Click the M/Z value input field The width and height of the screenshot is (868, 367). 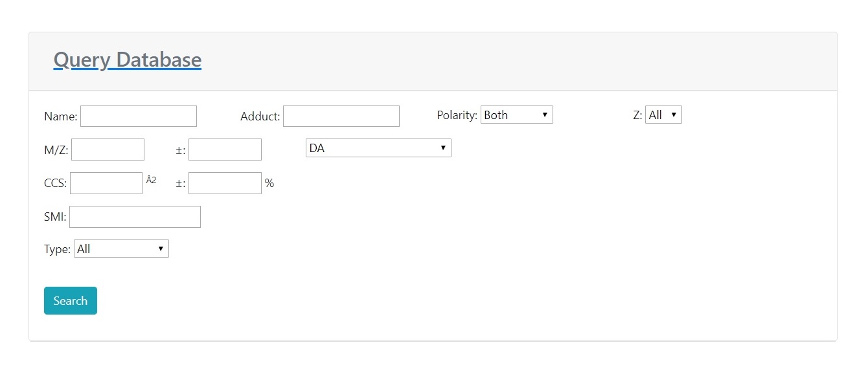[x=108, y=150]
